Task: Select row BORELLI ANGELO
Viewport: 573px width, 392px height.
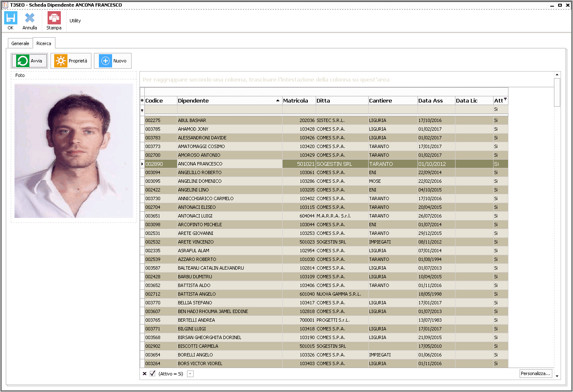Action: coord(326,355)
